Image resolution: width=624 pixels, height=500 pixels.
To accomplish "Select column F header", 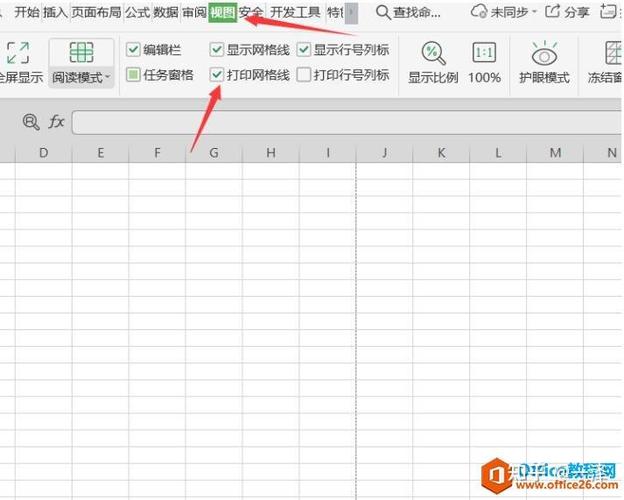I will (x=157, y=152).
